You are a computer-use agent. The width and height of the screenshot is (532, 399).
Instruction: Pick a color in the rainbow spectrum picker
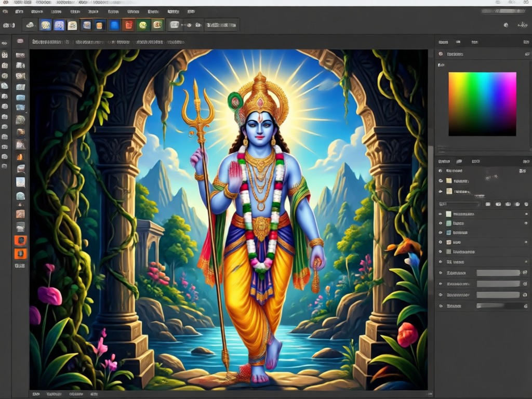pyautogui.click(x=482, y=104)
